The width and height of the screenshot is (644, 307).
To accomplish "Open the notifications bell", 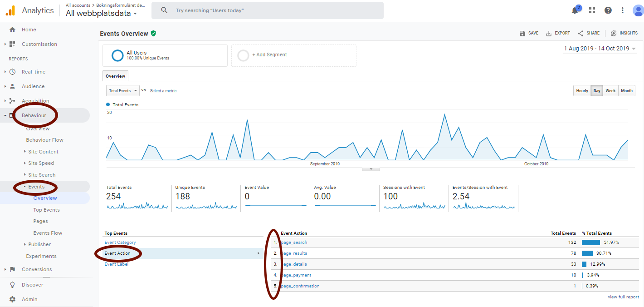I will pos(575,10).
